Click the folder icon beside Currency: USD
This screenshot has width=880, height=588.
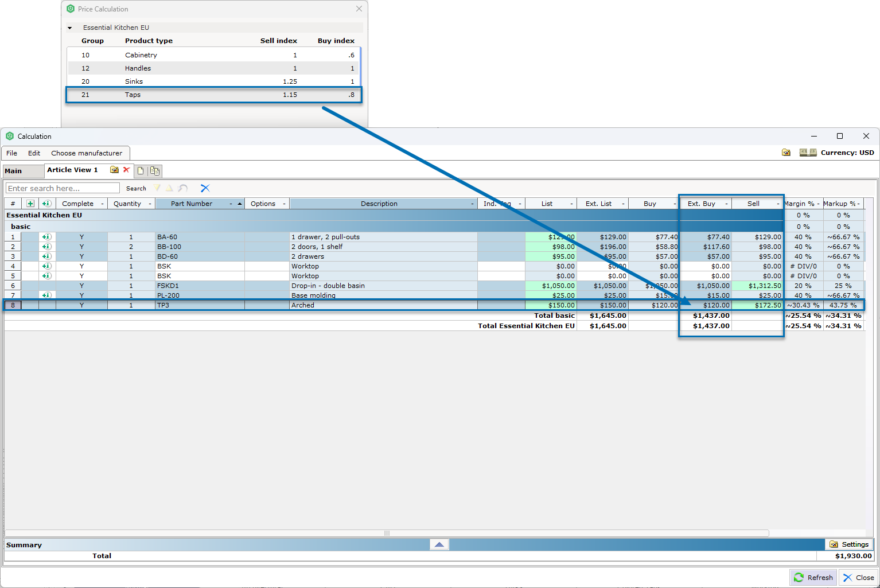click(785, 152)
